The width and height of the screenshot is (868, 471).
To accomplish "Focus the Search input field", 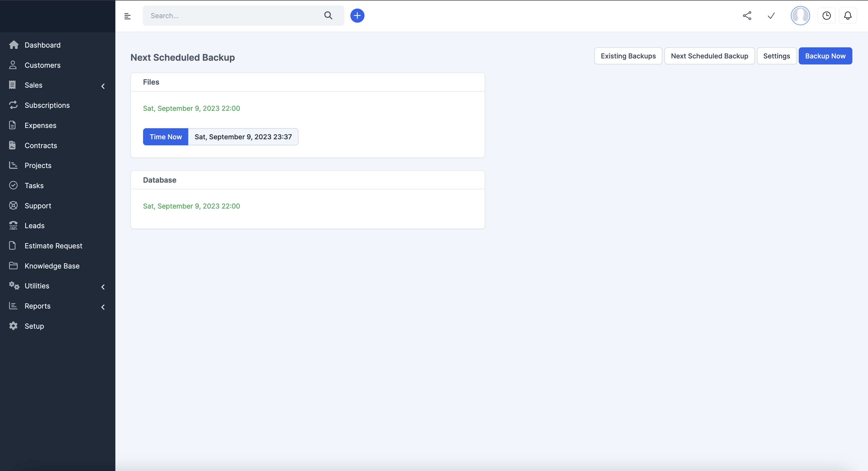I will (x=243, y=16).
